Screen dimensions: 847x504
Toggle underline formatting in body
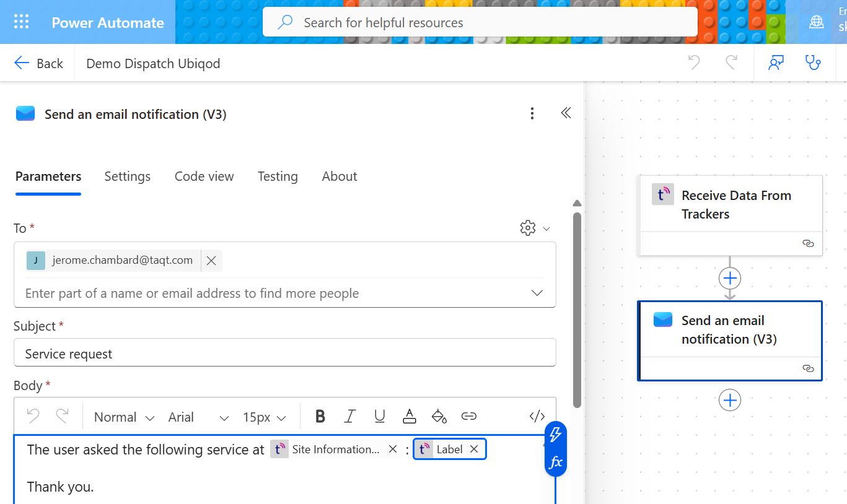380,416
